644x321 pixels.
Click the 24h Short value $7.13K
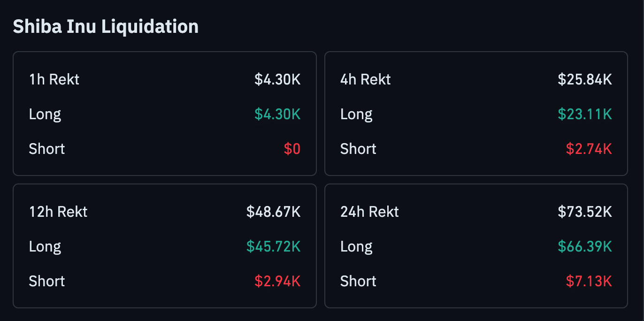(589, 281)
